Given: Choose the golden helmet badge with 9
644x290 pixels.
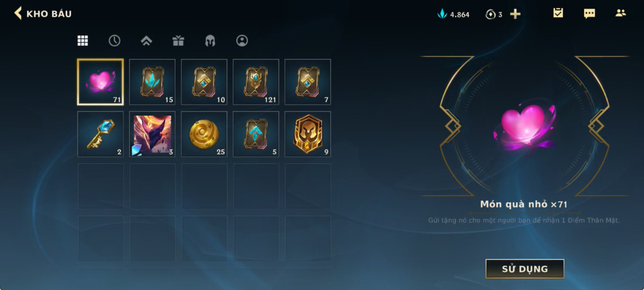Looking at the screenshot, I should click(x=308, y=134).
